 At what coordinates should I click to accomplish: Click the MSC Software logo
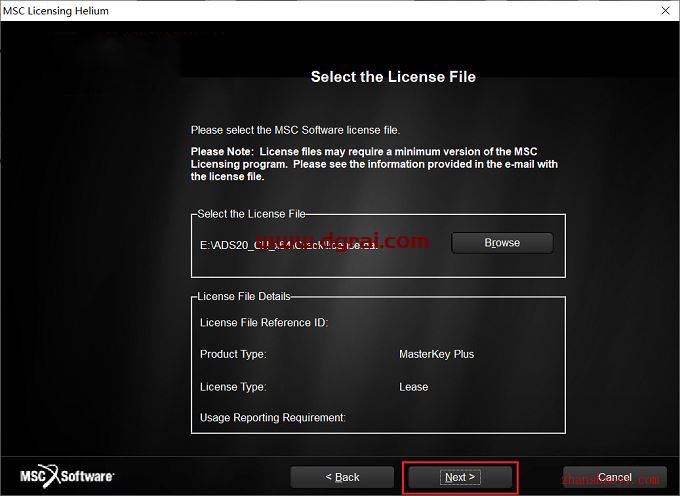click(68, 476)
